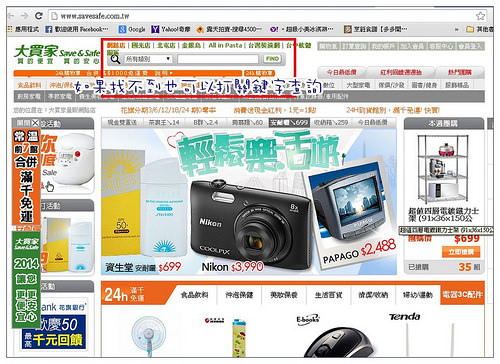Screen dimensions: 500x364
Task: Open the Facebook bookmark
Action: coord(77,29)
